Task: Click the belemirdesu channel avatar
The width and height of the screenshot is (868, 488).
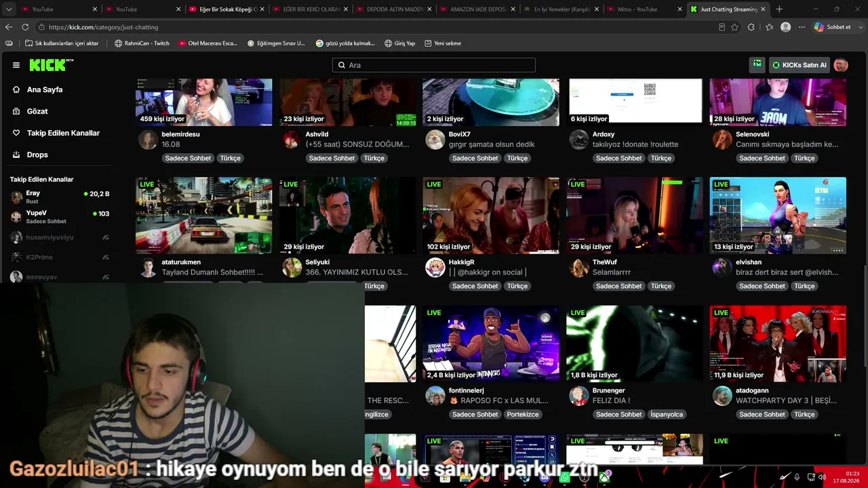Action: click(148, 140)
